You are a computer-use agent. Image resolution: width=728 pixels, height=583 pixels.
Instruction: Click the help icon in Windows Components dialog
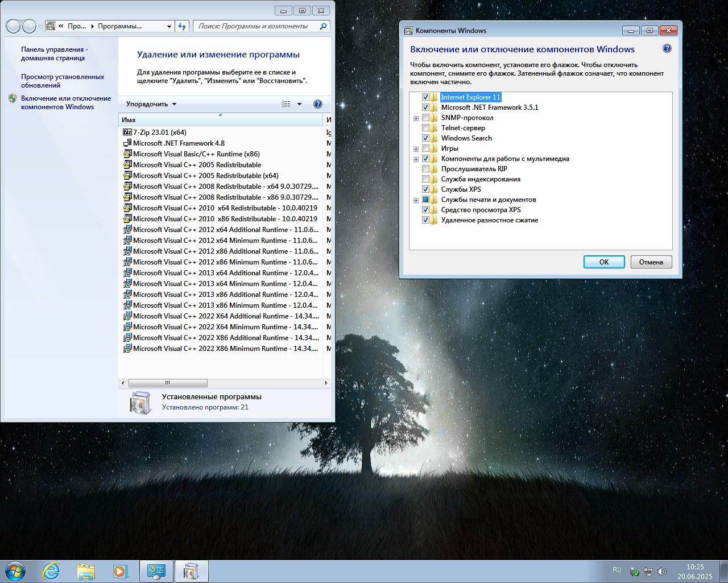[x=667, y=49]
